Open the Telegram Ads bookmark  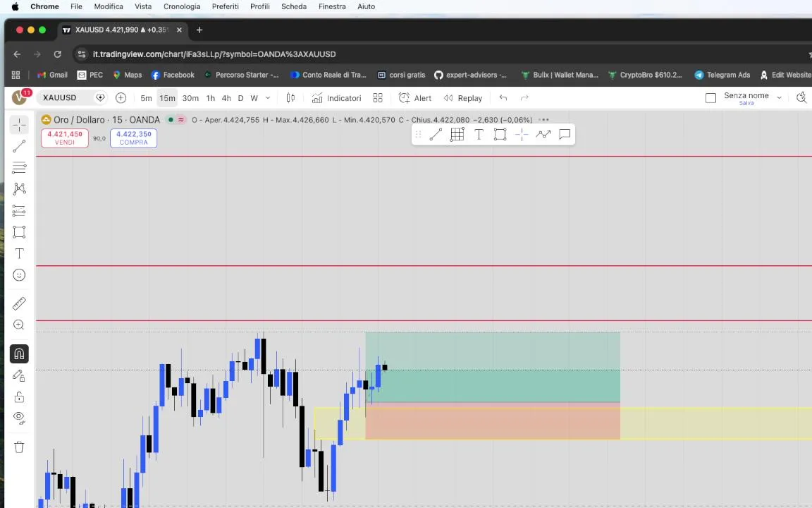coord(722,75)
